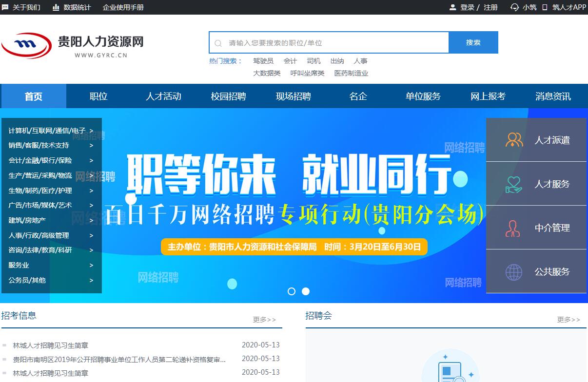Viewport: 588px width, 382px height.
Task: Click the 人才派遣 people icon
Action: pos(514,140)
